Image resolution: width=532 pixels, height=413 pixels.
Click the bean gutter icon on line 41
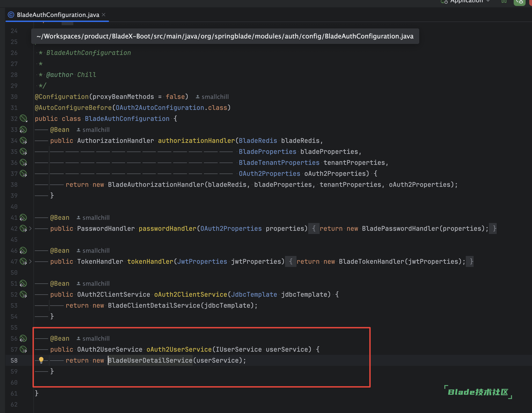click(23, 217)
